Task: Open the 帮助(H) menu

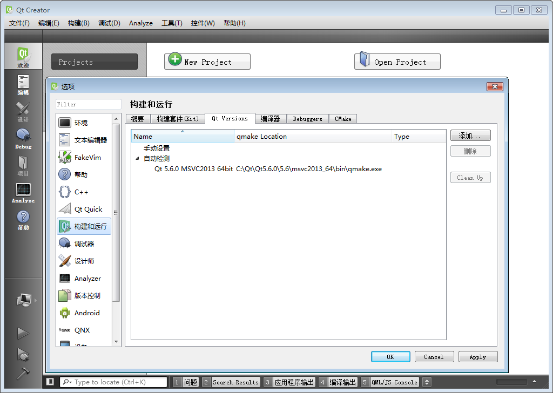Action: pyautogui.click(x=235, y=23)
